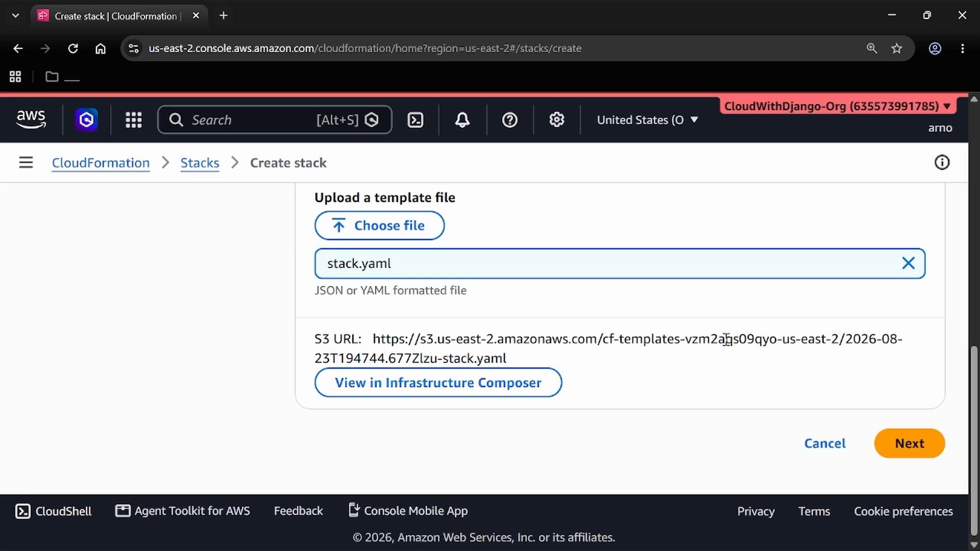Go back in browser history

click(x=18, y=48)
